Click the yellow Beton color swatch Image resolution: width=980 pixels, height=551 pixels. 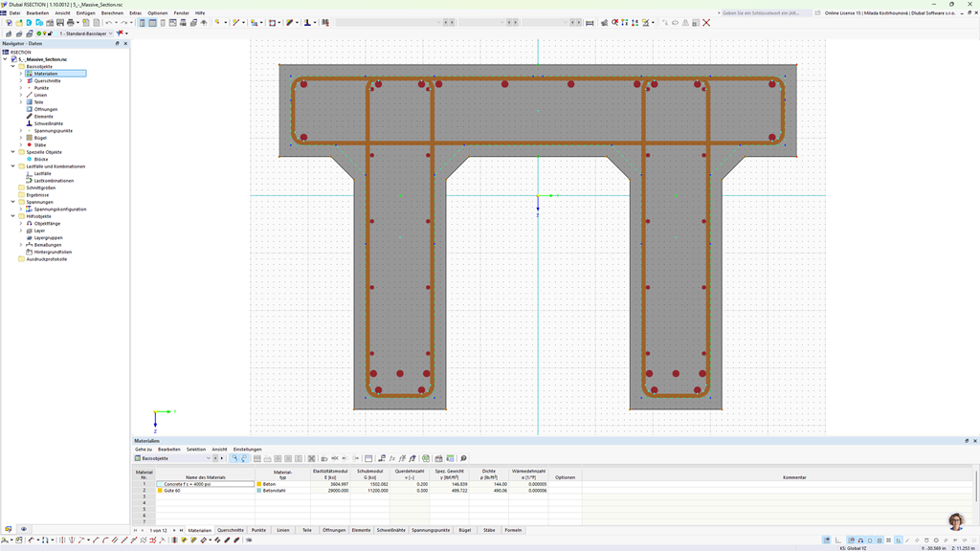click(259, 484)
